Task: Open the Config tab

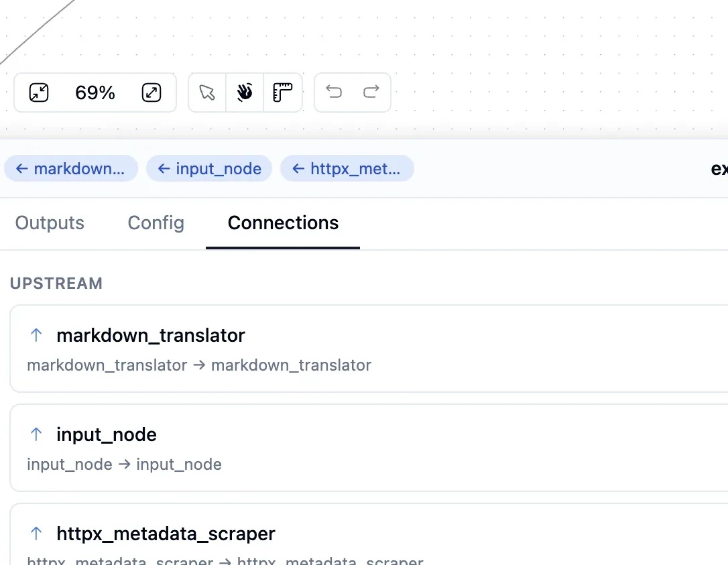Action: coord(156,223)
